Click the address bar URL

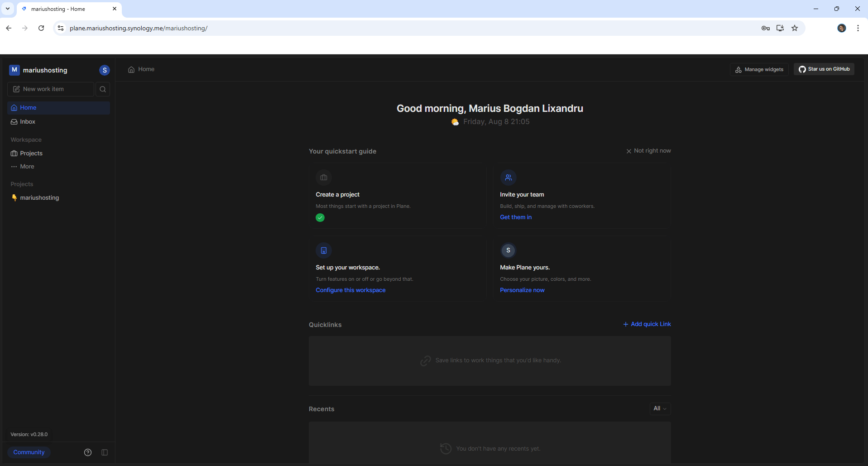(x=139, y=28)
